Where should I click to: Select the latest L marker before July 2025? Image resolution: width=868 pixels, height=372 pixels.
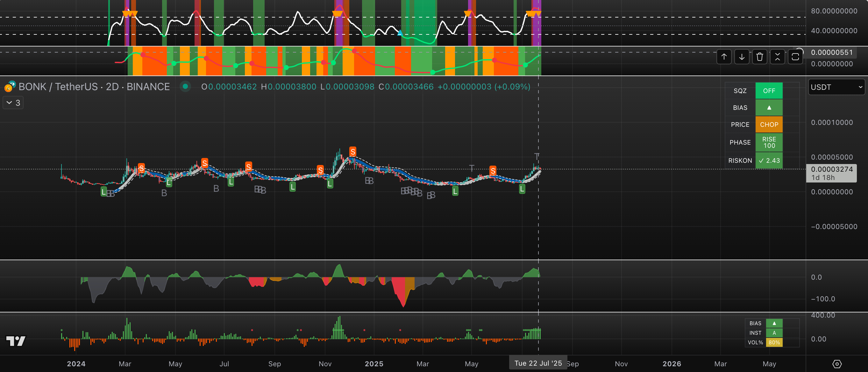pyautogui.click(x=522, y=189)
